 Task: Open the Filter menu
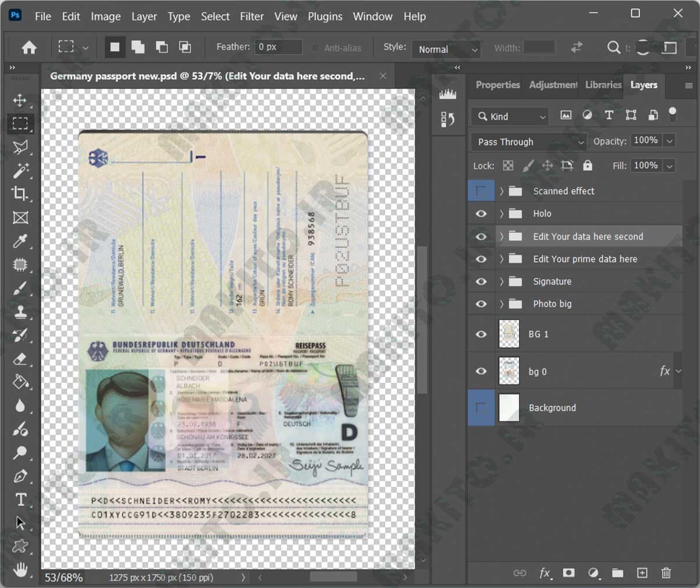click(x=252, y=16)
